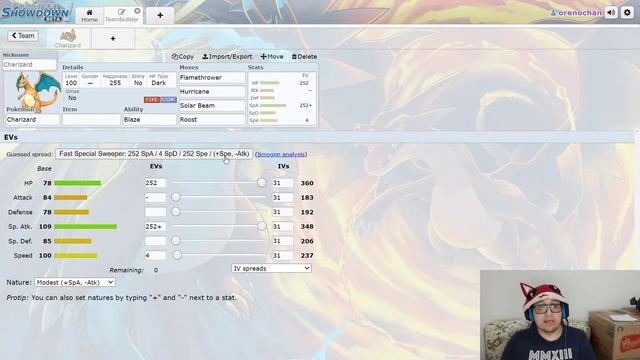Adjust the Attack EV slider

tap(219, 198)
